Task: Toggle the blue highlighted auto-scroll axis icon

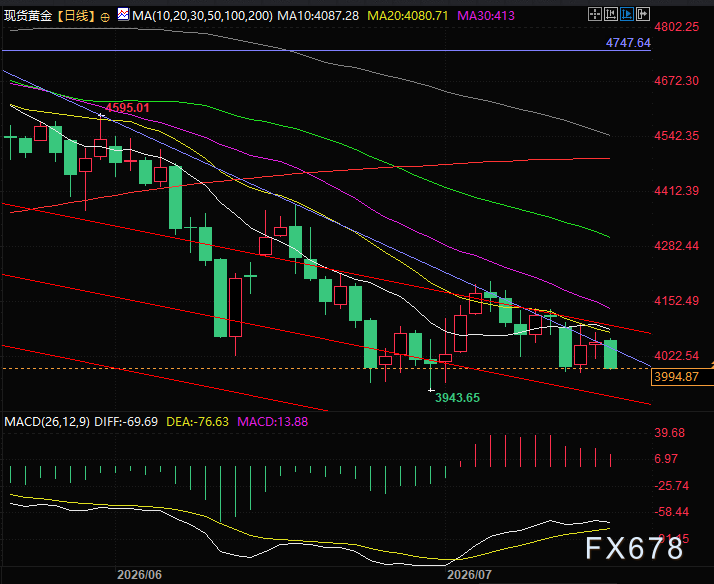Action: click(627, 15)
